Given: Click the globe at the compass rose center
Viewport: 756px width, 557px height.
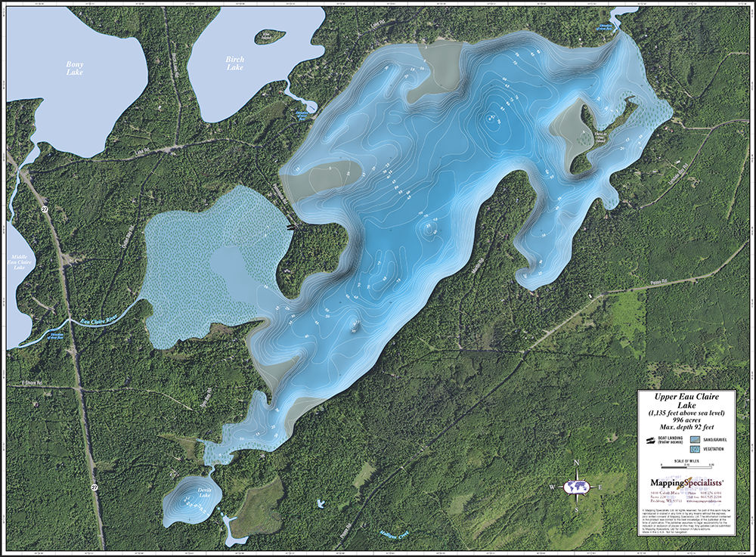Looking at the screenshot, I should click(x=577, y=487).
